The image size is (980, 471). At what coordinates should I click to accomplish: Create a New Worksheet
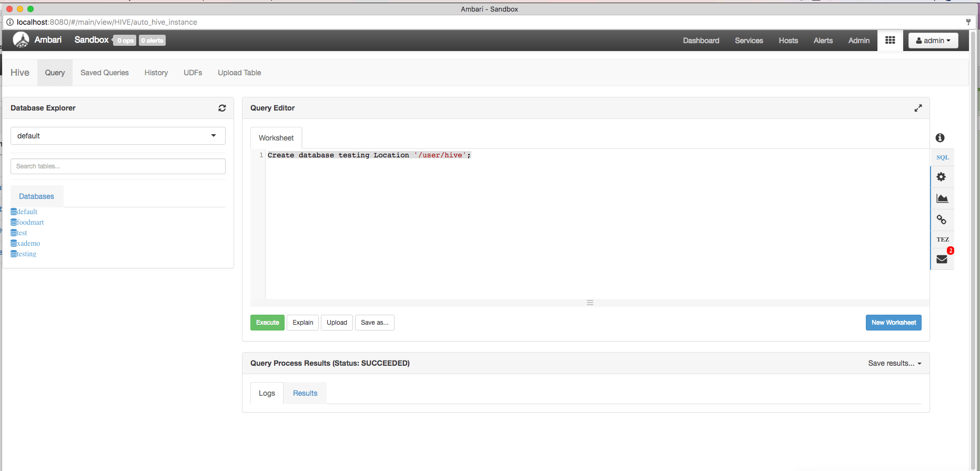coord(893,323)
